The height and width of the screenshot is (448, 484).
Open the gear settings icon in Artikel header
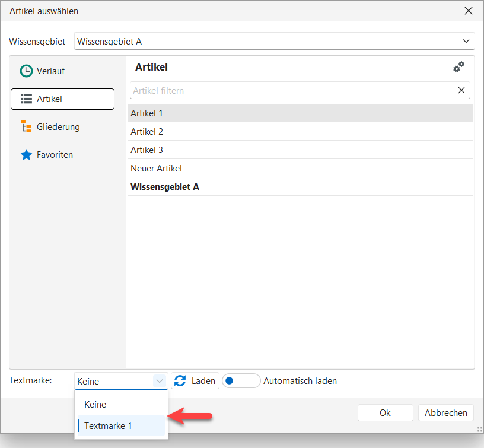(x=458, y=68)
